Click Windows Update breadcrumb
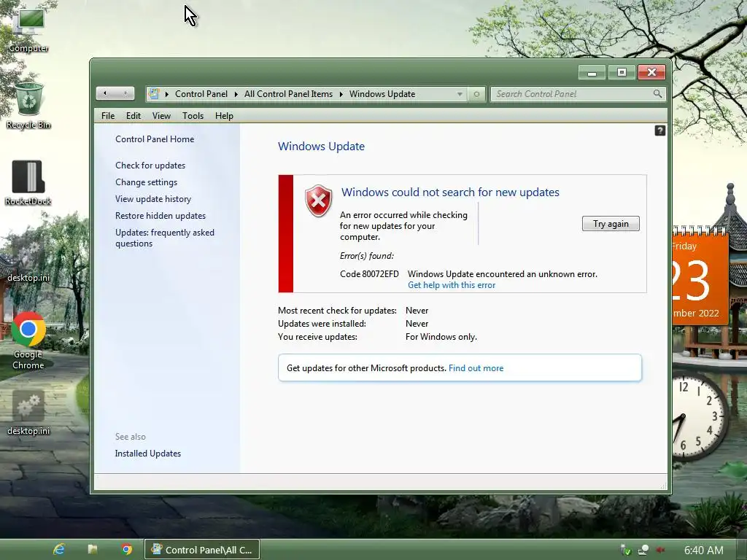Image resolution: width=747 pixels, height=560 pixels. (x=382, y=94)
